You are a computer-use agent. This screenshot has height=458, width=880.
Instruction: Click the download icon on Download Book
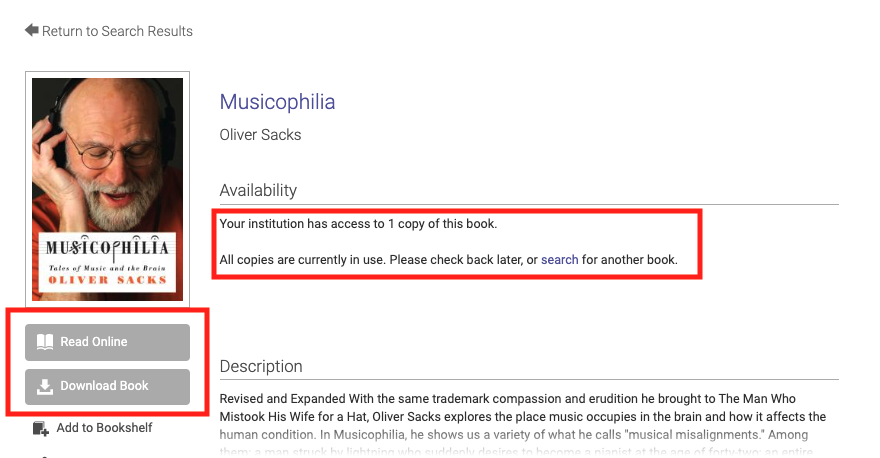click(45, 386)
